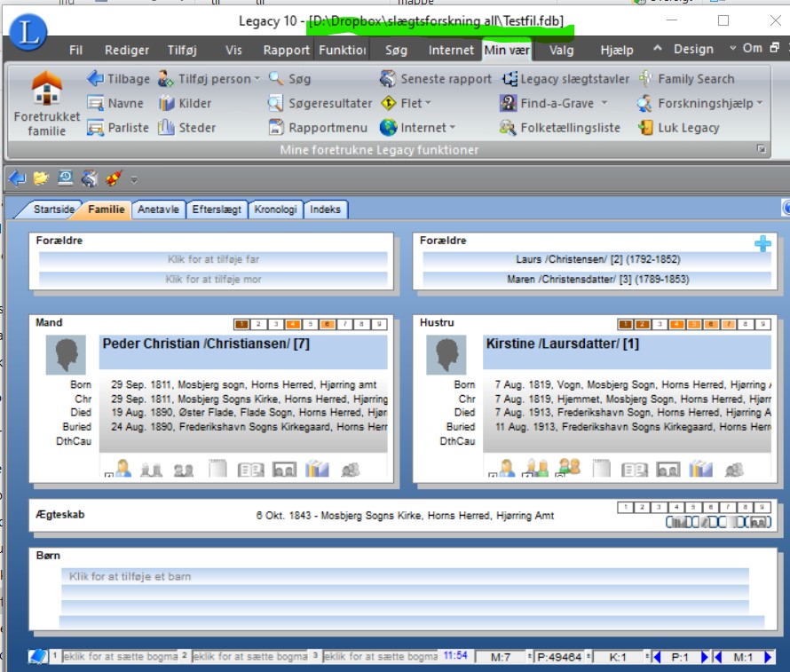Open the Kilder sources list
This screenshot has width=790, height=672.
[185, 103]
